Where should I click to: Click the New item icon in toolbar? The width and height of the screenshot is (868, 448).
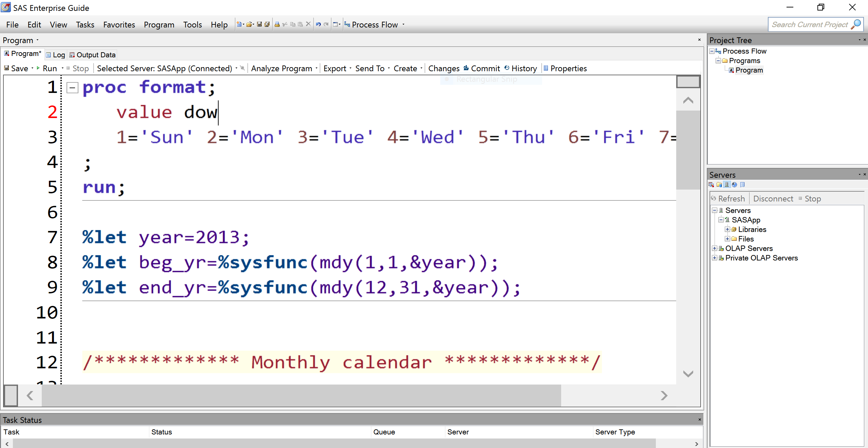pyautogui.click(x=239, y=24)
